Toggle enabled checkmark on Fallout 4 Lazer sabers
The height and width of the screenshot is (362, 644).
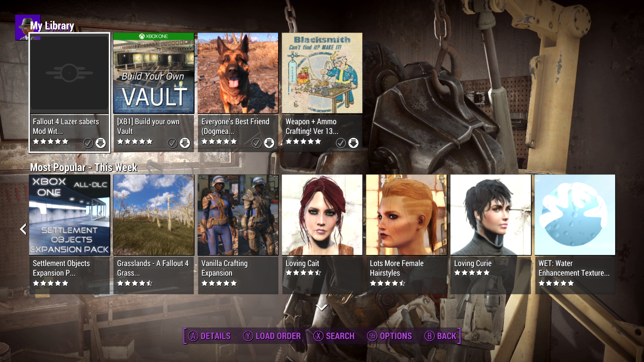tap(88, 143)
